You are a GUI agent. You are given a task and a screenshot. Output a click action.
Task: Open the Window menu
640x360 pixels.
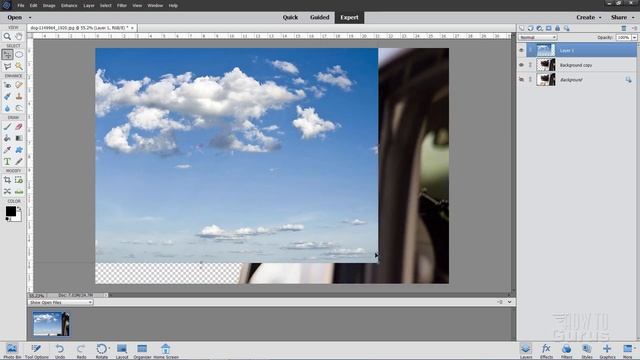[x=155, y=6]
